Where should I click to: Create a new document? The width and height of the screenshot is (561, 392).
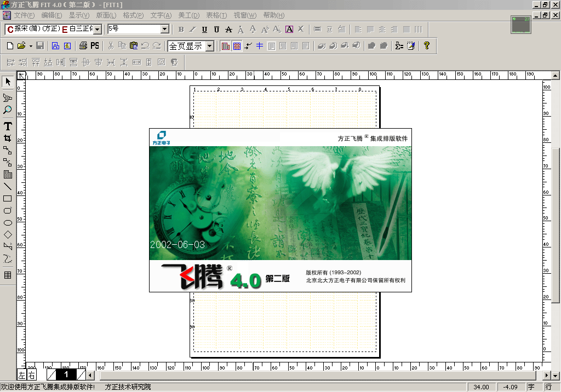click(x=10, y=46)
